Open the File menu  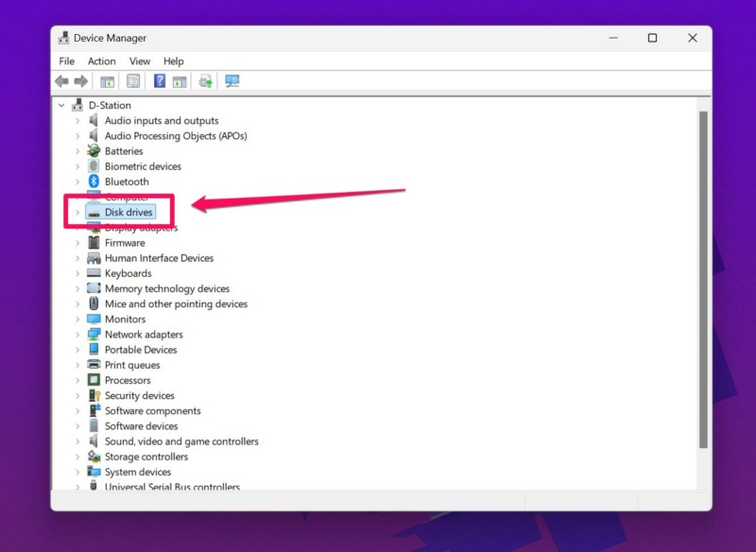pos(66,61)
